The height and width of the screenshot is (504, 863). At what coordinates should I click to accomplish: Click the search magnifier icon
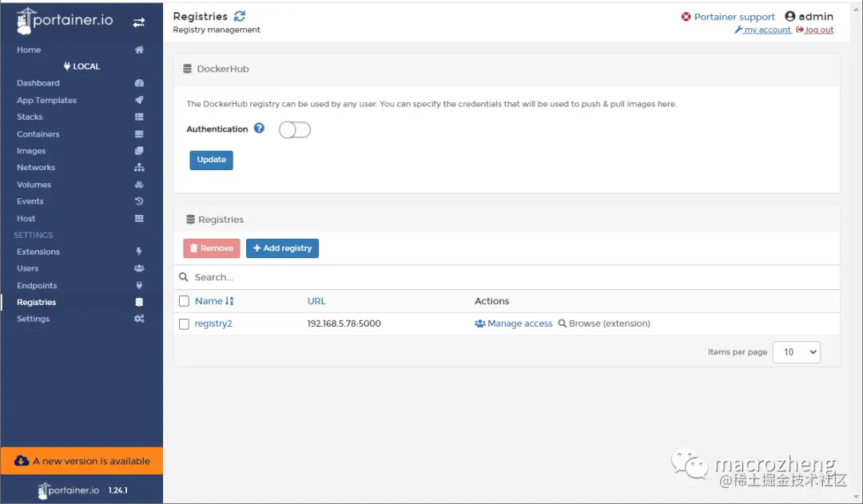coord(184,276)
